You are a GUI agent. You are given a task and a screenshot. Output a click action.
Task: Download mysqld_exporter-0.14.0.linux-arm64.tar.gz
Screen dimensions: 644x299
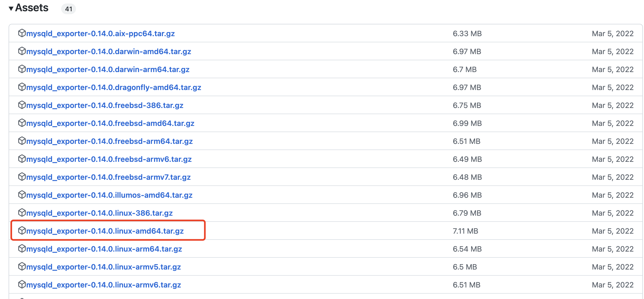[x=104, y=249]
